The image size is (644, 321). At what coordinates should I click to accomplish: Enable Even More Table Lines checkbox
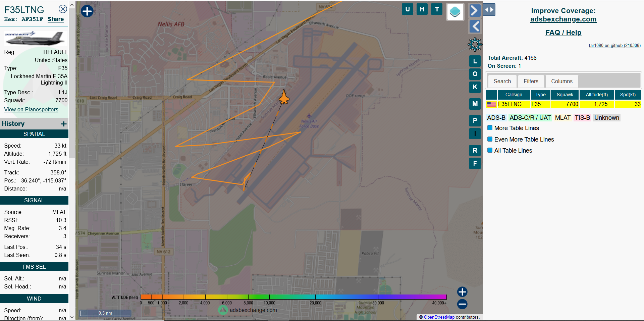pyautogui.click(x=490, y=139)
